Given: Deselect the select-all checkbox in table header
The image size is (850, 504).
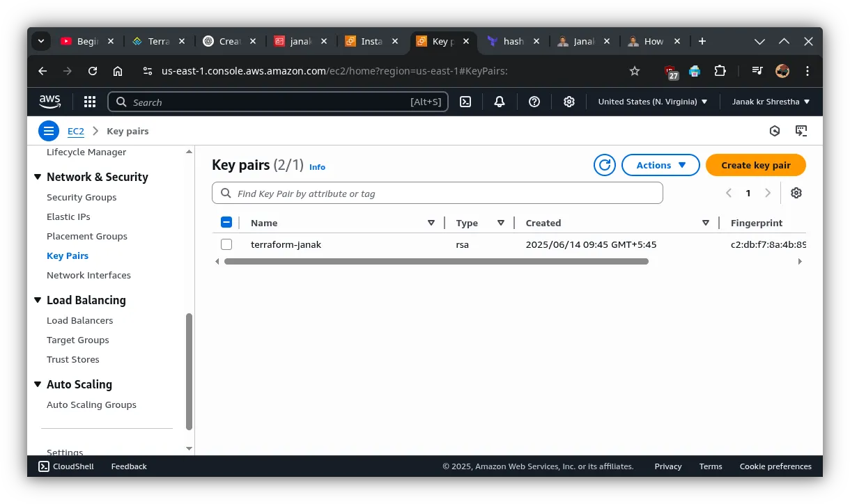Looking at the screenshot, I should point(226,221).
